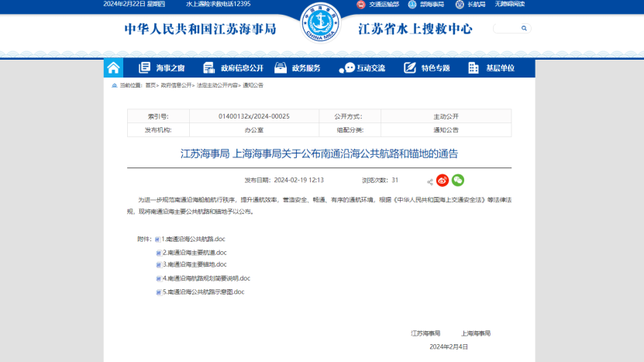Download attachment 5.南通沿海公共航路示意图.doc
The height and width of the screenshot is (362, 644).
[x=203, y=292]
